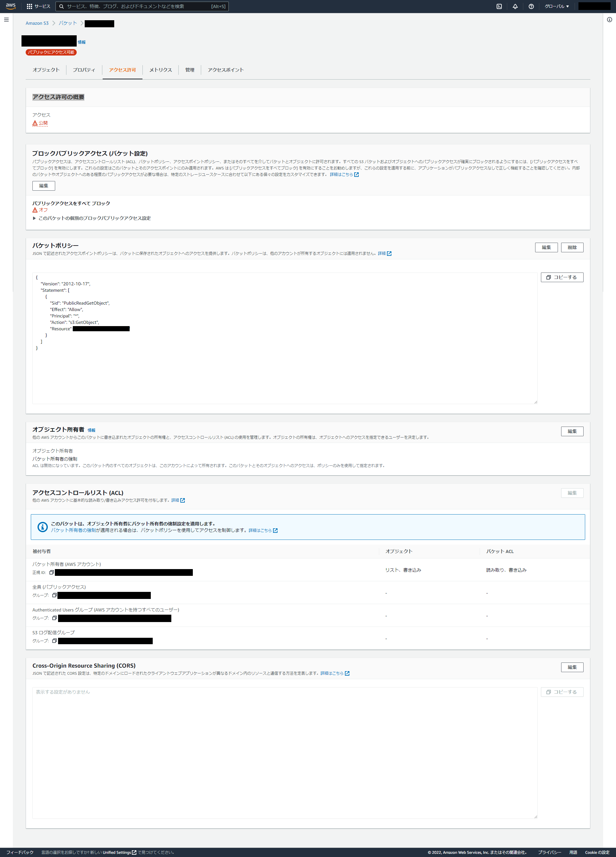The width and height of the screenshot is (616, 857).
Task: Click 削除 to delete the bucket policy
Action: (x=572, y=247)
